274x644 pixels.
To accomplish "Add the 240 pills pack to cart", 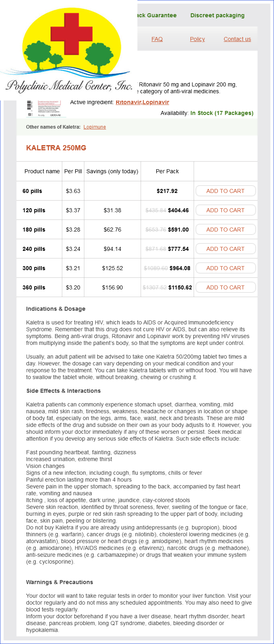I will tap(225, 249).
